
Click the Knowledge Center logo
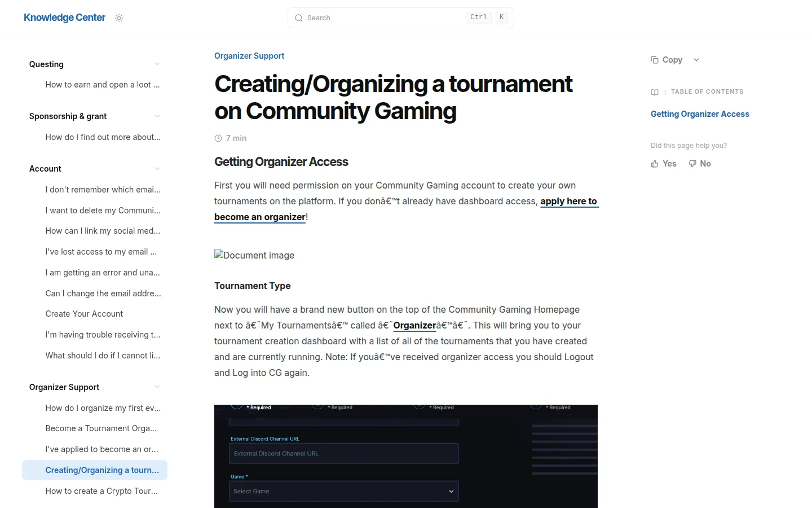pos(64,17)
